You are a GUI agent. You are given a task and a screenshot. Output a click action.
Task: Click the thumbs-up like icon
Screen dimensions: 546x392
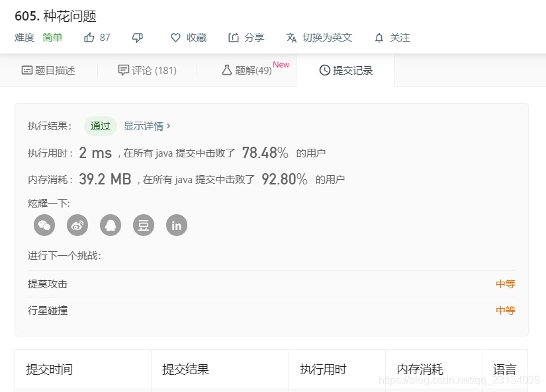coord(89,38)
